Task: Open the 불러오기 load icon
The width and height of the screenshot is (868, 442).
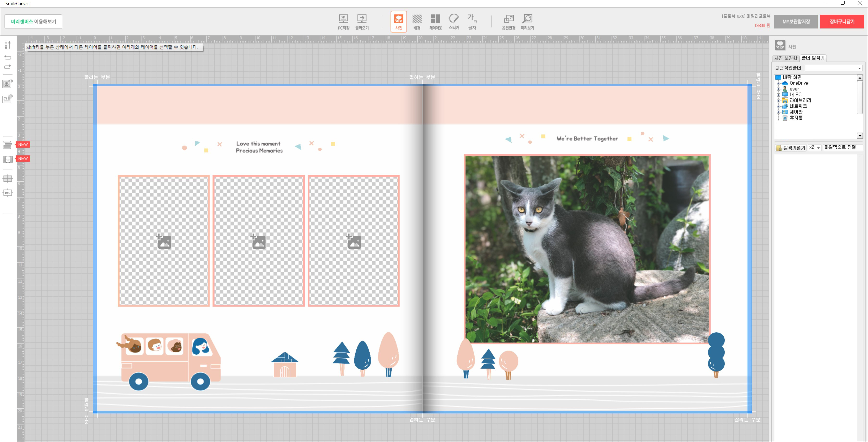Action: (x=362, y=22)
